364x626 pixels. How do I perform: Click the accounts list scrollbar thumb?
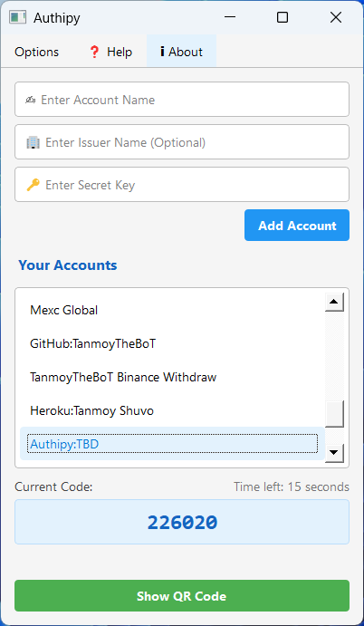[334, 414]
